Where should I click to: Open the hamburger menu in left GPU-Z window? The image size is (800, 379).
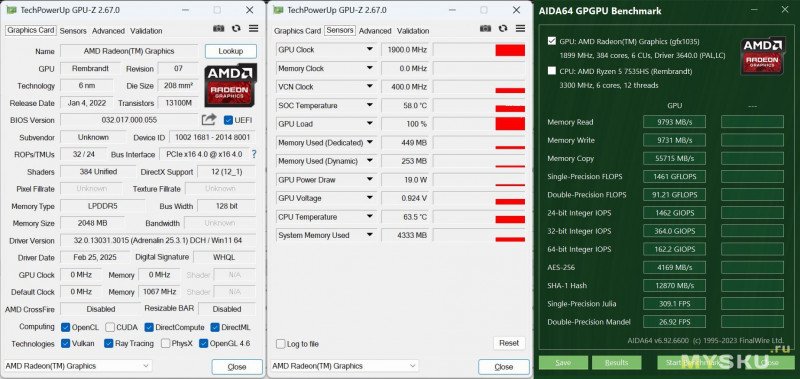tap(253, 29)
